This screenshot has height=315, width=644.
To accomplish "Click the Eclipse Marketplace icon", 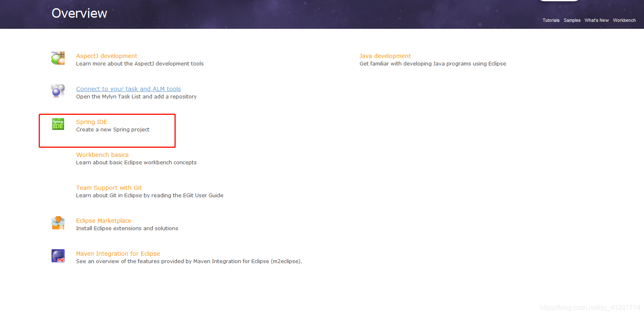I will (58, 223).
